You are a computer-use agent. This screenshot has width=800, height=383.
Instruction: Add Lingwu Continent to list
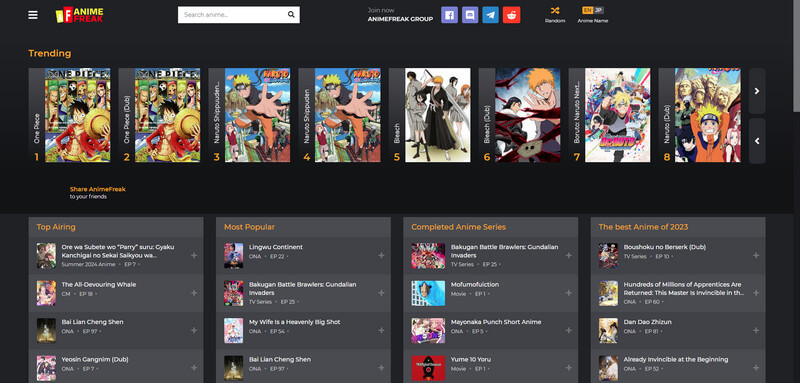(x=381, y=256)
